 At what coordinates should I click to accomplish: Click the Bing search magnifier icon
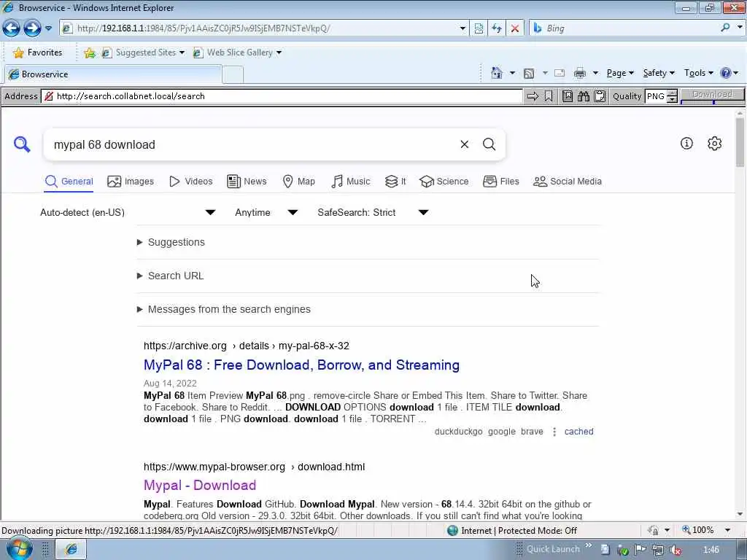point(725,28)
